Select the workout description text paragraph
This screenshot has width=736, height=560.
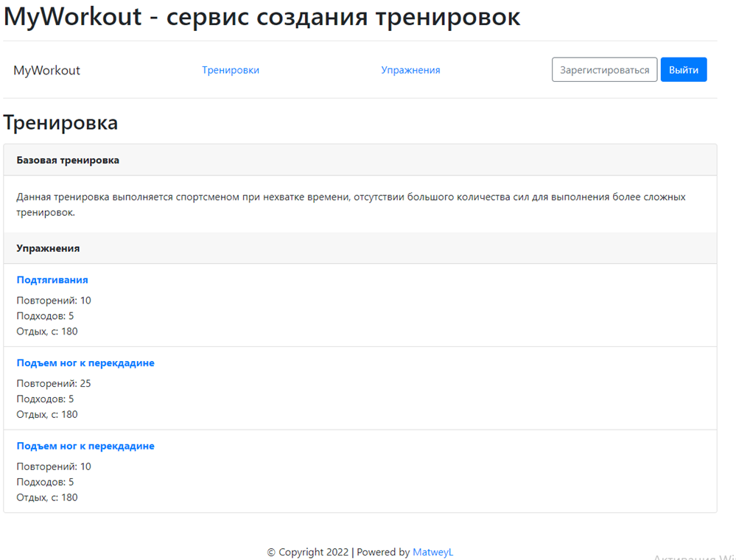click(x=350, y=204)
